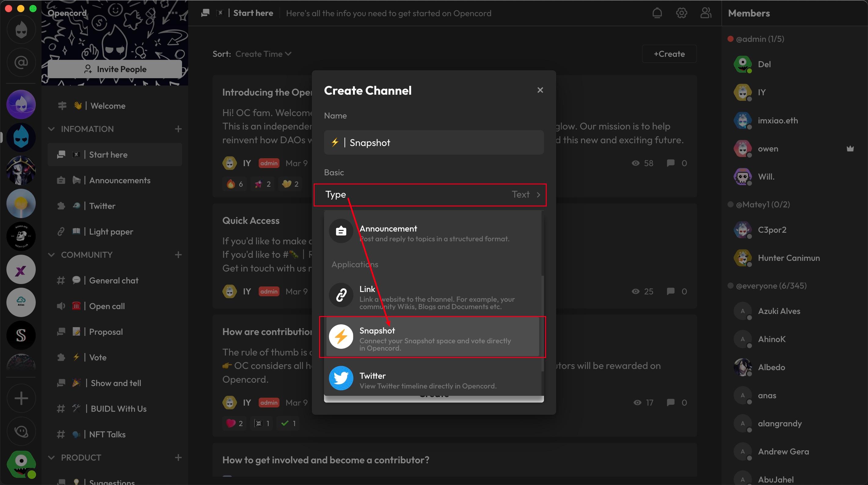The image size is (868, 485).
Task: Open the BUIDL With Us channel
Action: [115, 408]
